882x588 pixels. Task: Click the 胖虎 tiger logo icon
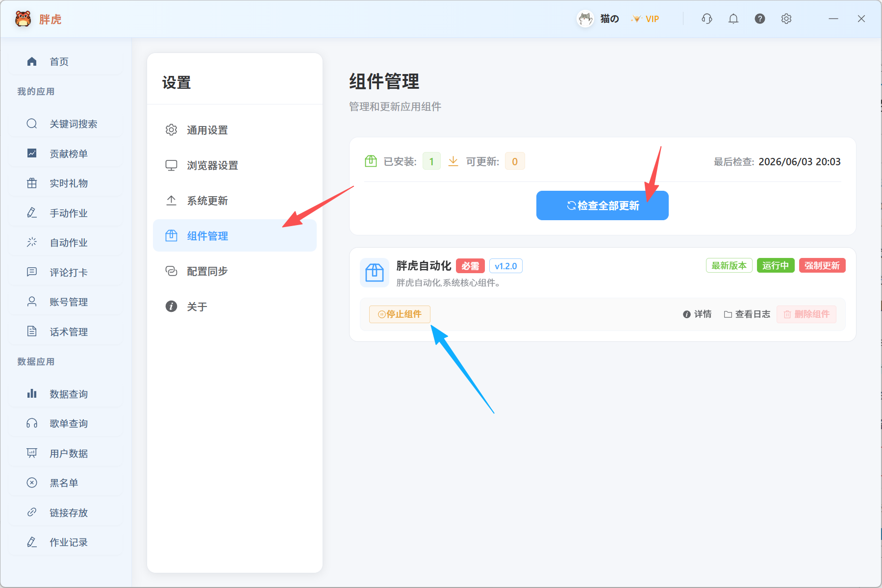pyautogui.click(x=23, y=19)
